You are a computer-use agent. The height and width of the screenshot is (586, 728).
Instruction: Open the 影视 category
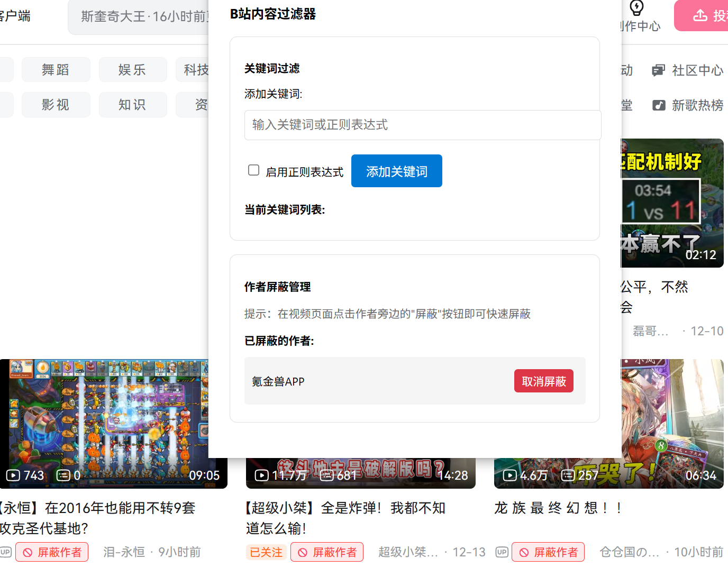point(56,105)
